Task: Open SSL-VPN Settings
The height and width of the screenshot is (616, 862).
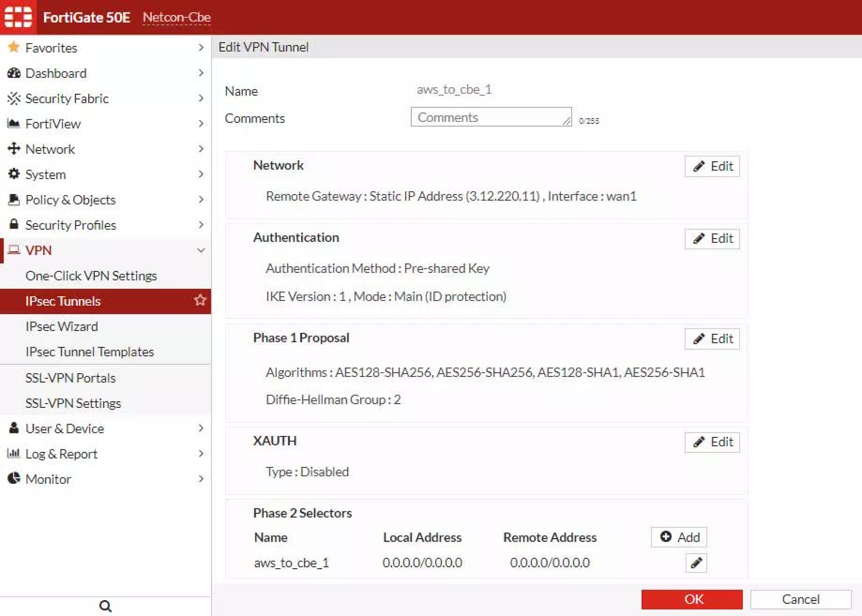Action: 73,403
